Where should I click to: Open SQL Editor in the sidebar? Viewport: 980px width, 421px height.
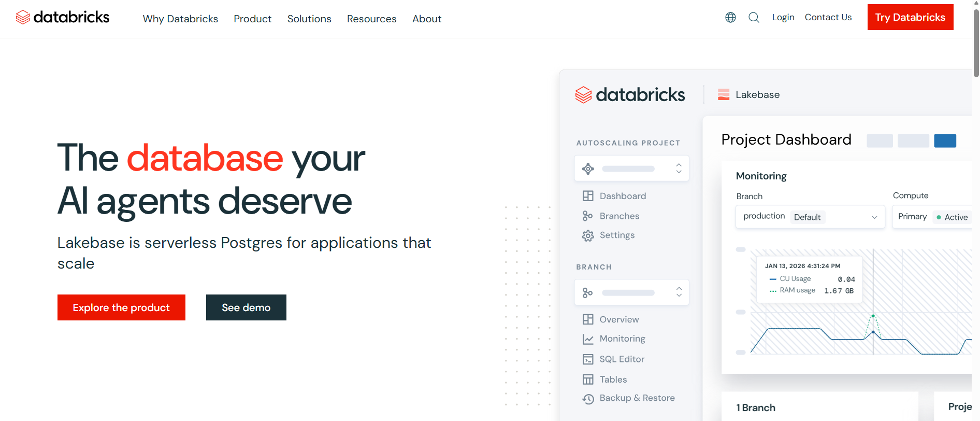pos(622,359)
